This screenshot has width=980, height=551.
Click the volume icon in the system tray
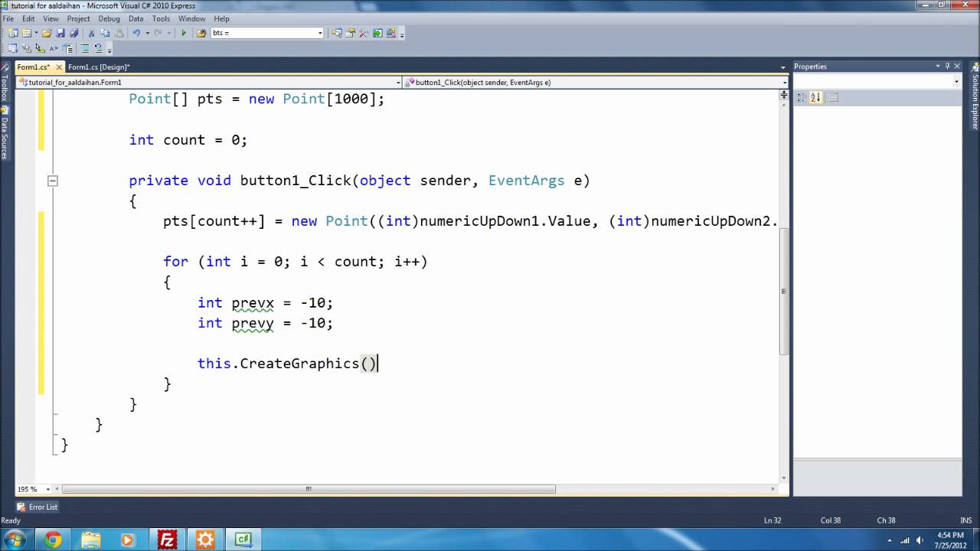[x=921, y=540]
